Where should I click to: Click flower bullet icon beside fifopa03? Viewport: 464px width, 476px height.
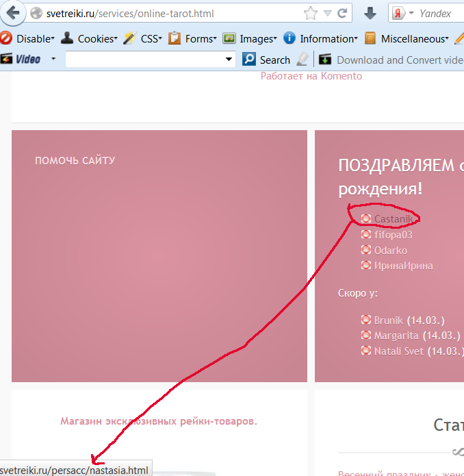pos(366,234)
